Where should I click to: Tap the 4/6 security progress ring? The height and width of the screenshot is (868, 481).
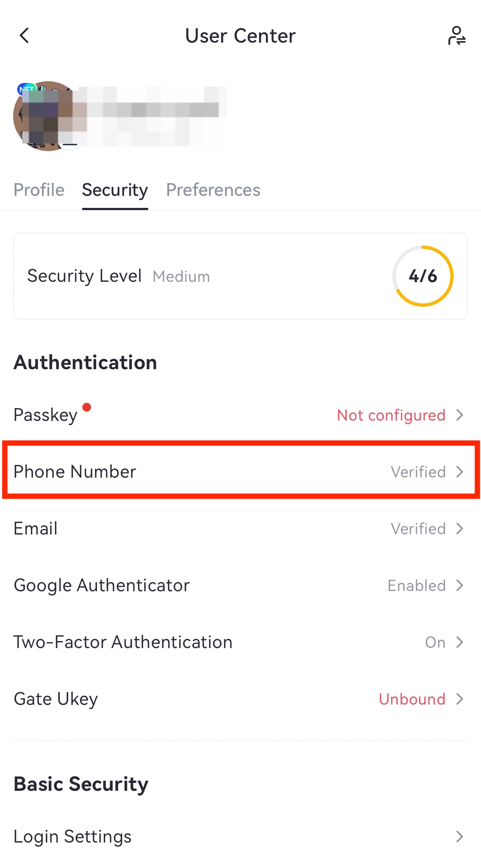pos(423,276)
